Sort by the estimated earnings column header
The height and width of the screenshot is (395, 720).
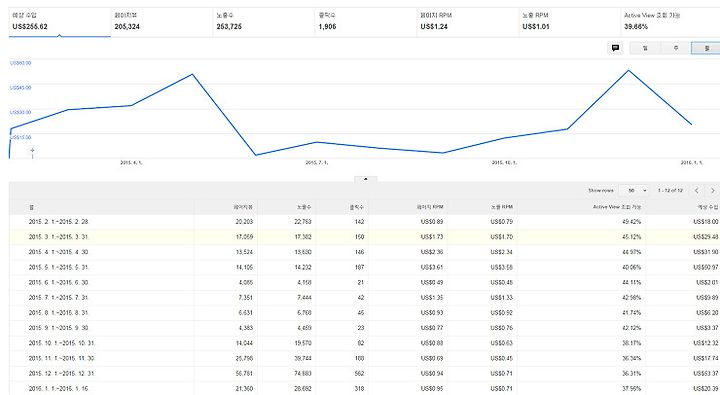(x=708, y=207)
